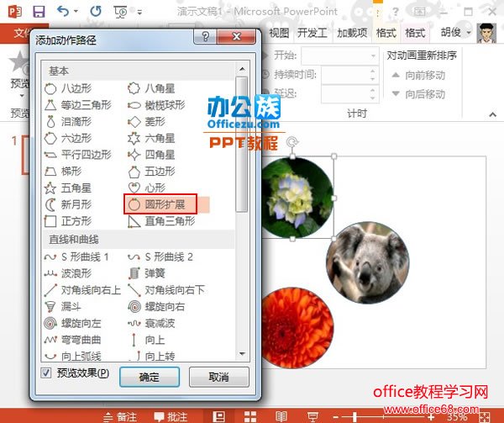Open dialog help question mark
Viewport: 504px width, 423px height.
205,37
